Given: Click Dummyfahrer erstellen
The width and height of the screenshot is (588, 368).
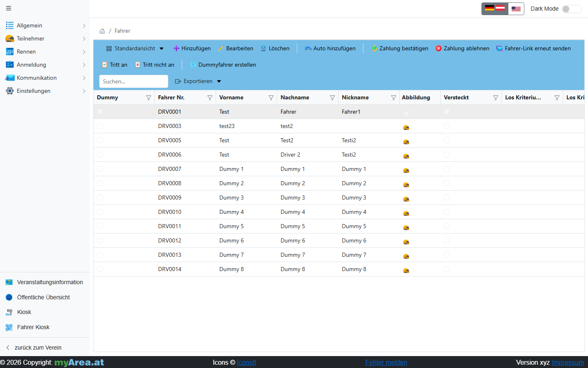Looking at the screenshot, I should point(223,65).
